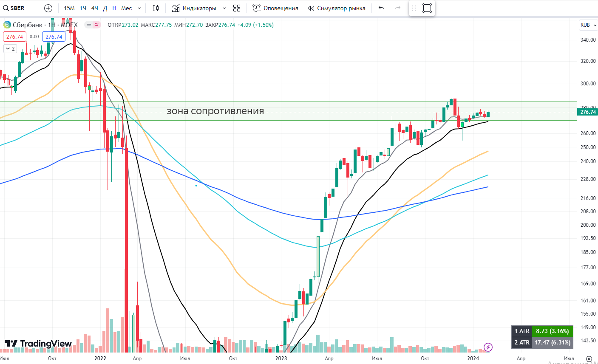This screenshot has width=598, height=364.
Task: Click the blue 276.74 buy price button
Action: [x=54, y=37]
